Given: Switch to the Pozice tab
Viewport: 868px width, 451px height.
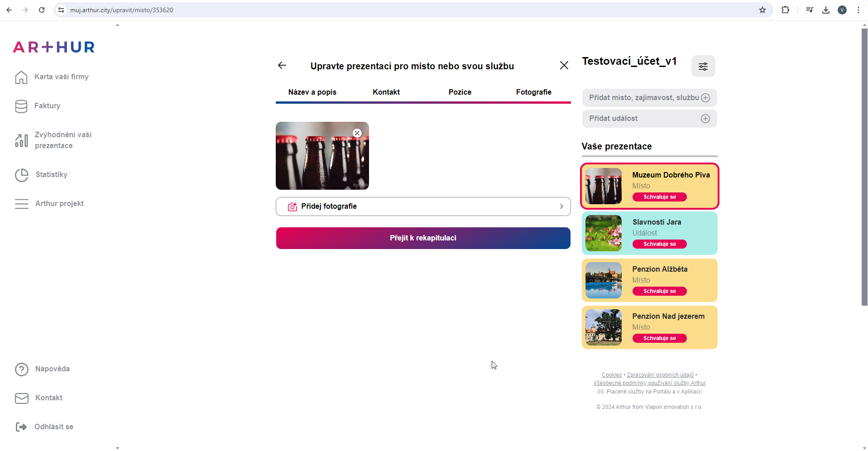Looking at the screenshot, I should point(460,92).
